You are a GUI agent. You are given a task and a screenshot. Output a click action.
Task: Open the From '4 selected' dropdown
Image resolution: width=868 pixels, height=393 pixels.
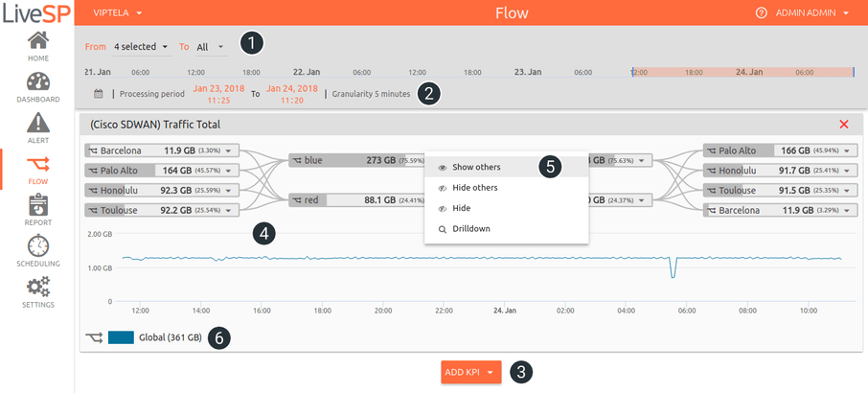coord(141,47)
